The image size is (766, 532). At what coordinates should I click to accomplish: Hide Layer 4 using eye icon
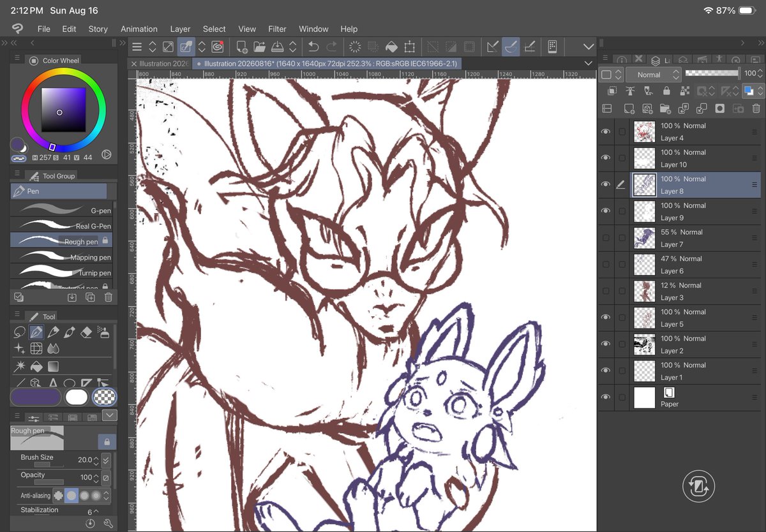(606, 131)
